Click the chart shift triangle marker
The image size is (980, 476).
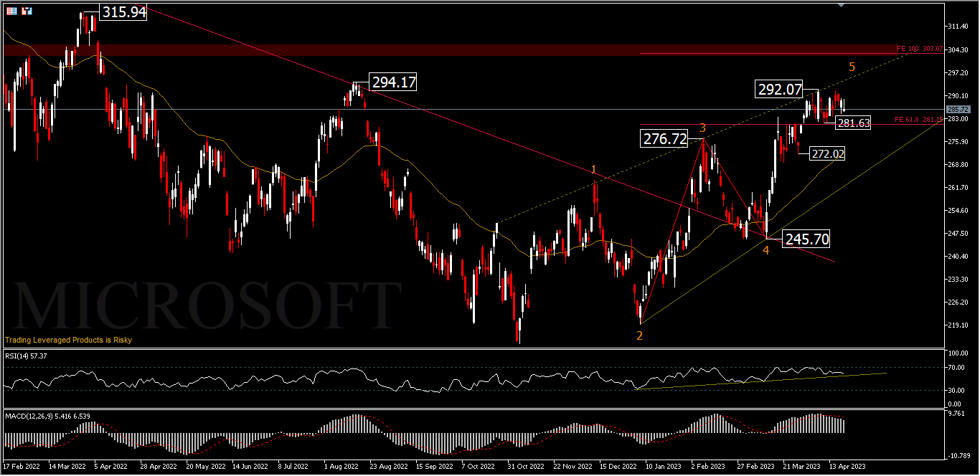[x=842, y=5]
